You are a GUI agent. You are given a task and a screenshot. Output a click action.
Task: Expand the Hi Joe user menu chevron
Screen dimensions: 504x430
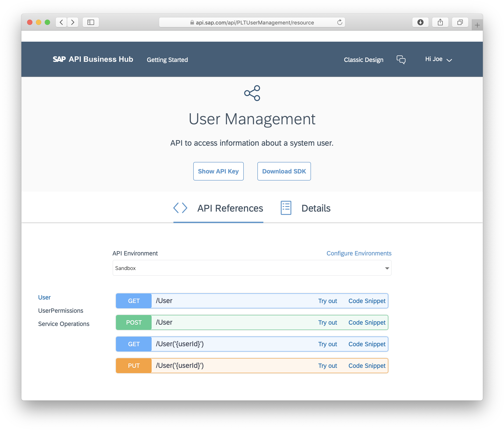tap(449, 60)
